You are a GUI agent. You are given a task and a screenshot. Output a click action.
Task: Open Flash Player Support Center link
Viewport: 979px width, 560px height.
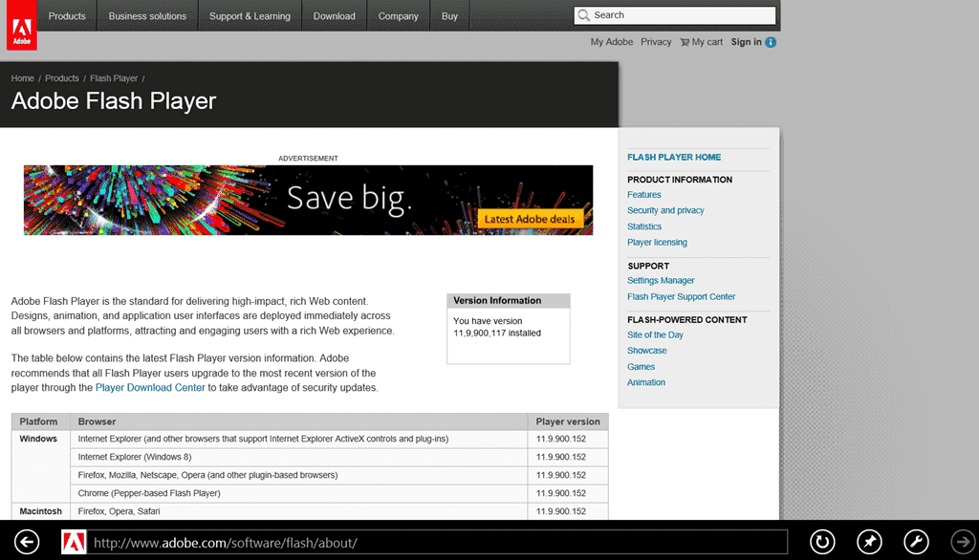tap(681, 296)
